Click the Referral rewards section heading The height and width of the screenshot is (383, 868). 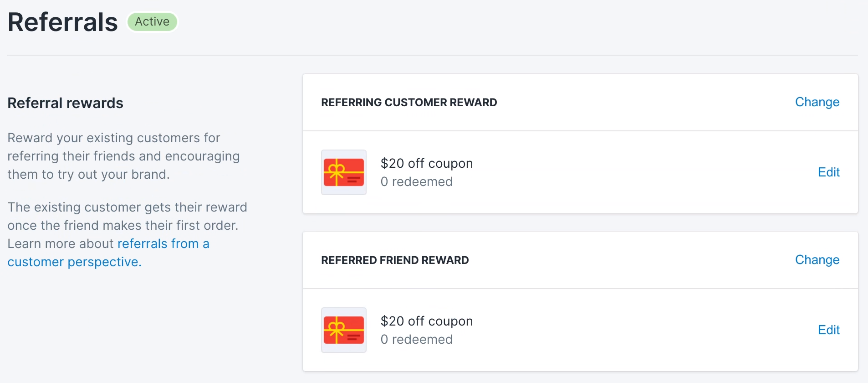[66, 103]
